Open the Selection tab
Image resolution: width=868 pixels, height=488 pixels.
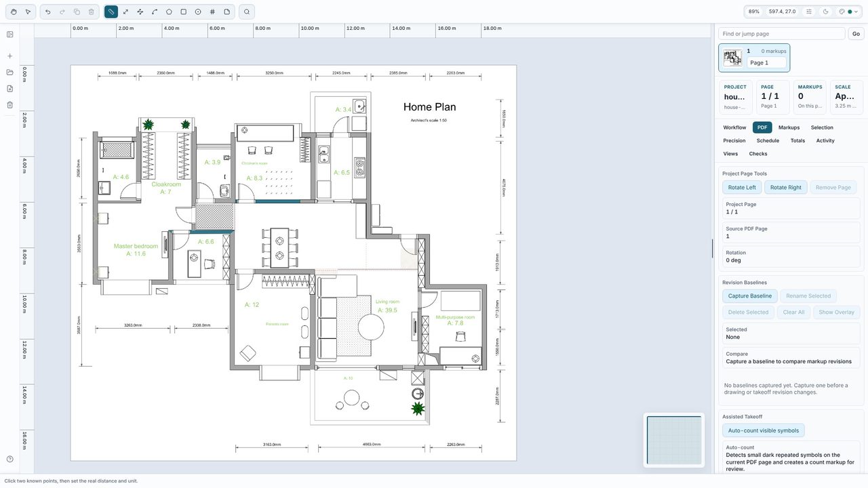[x=822, y=127]
